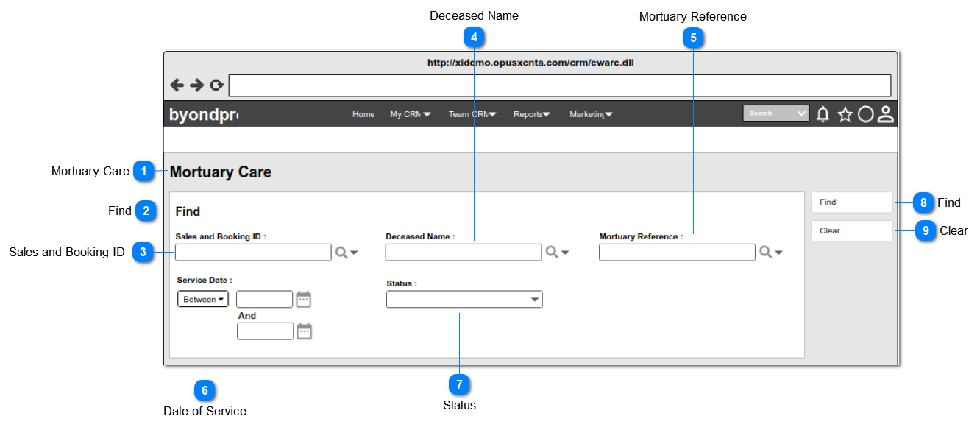Open the calendar picker below And

point(305,331)
